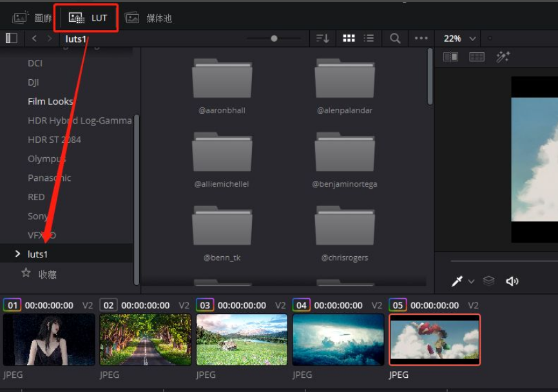Image resolution: width=558 pixels, height=392 pixels.
Task: Click clip number badge 05
Action: click(398, 305)
